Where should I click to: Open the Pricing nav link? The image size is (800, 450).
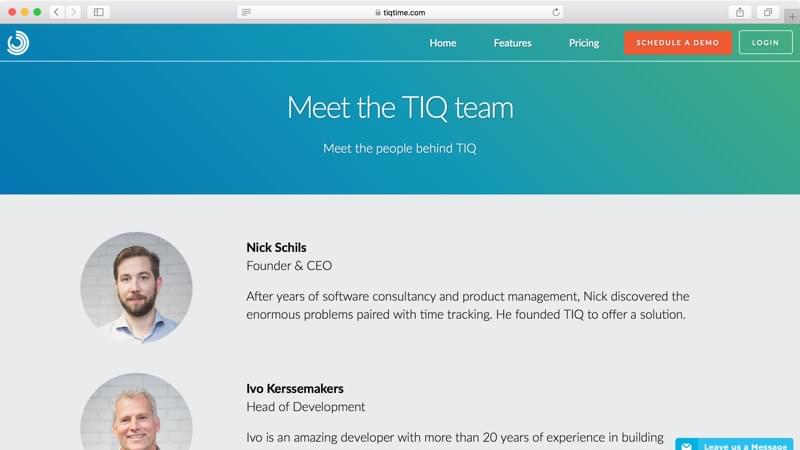[x=584, y=43]
